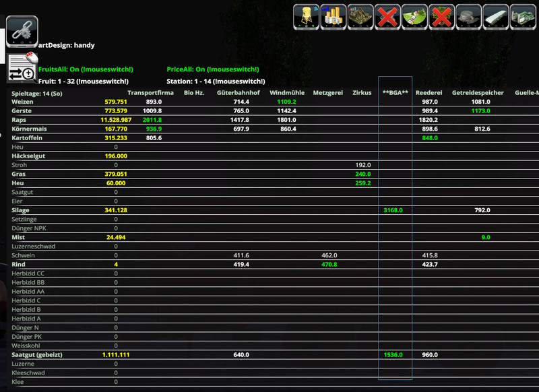Click the chain link gear settings icon

click(22, 31)
